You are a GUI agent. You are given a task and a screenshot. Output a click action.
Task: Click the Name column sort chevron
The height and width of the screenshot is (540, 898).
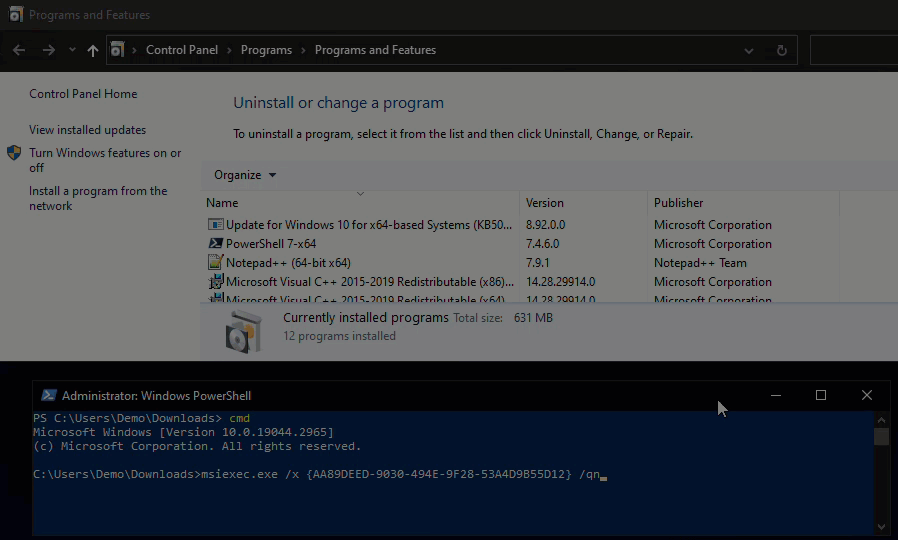pyautogui.click(x=360, y=194)
